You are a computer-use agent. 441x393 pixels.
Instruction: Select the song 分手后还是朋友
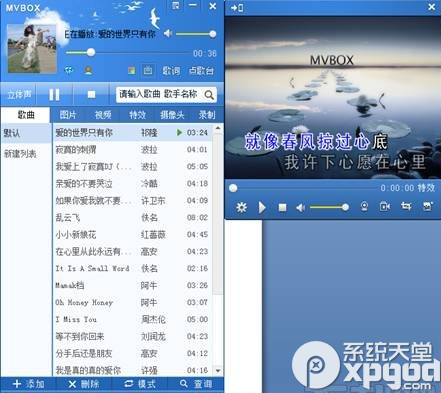pos(133,353)
